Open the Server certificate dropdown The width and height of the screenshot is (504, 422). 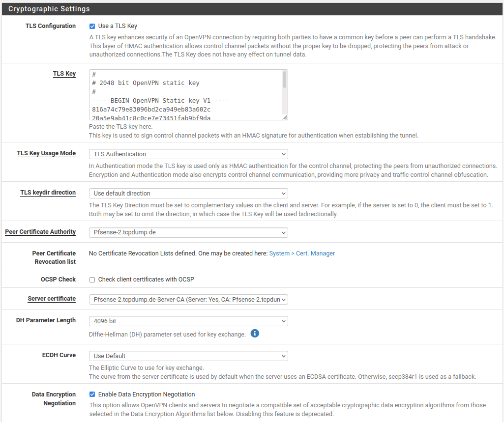coord(188,299)
